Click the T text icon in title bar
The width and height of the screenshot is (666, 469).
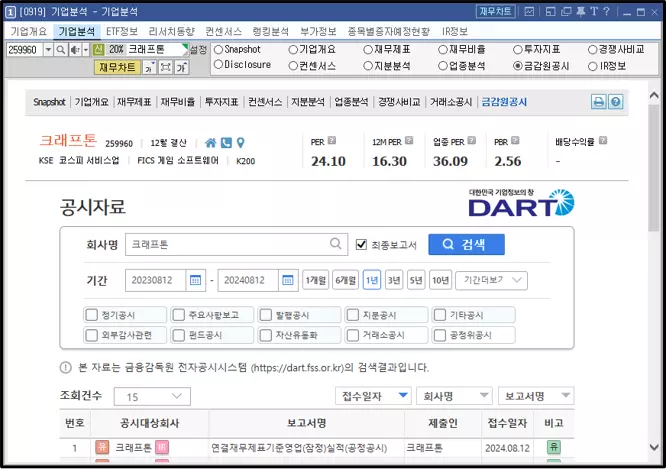pos(594,11)
